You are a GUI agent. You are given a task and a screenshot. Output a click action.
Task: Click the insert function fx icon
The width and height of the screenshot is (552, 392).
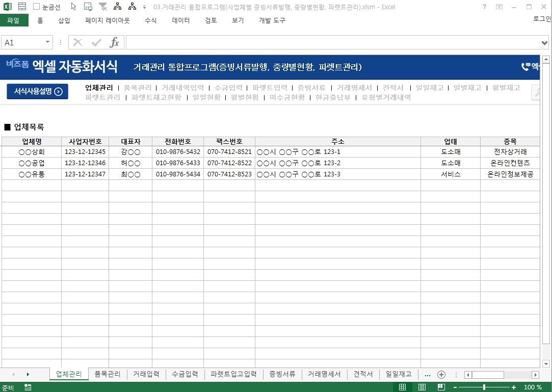click(114, 43)
